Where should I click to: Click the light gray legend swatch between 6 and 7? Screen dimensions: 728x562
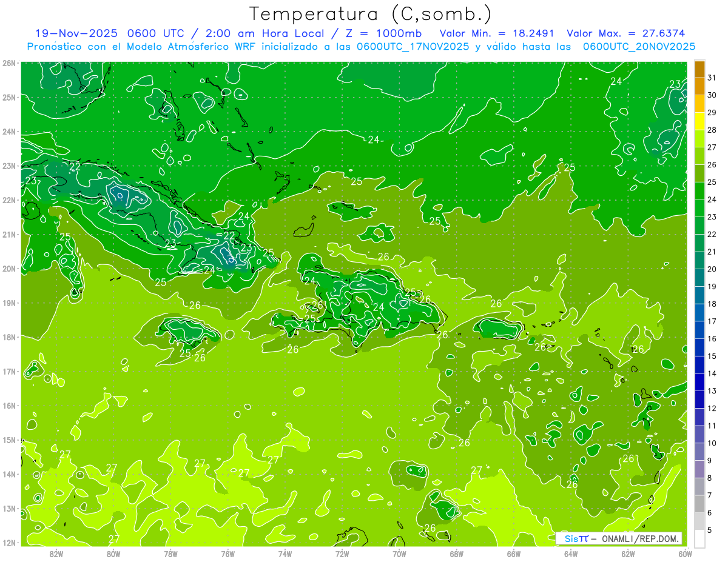click(699, 504)
